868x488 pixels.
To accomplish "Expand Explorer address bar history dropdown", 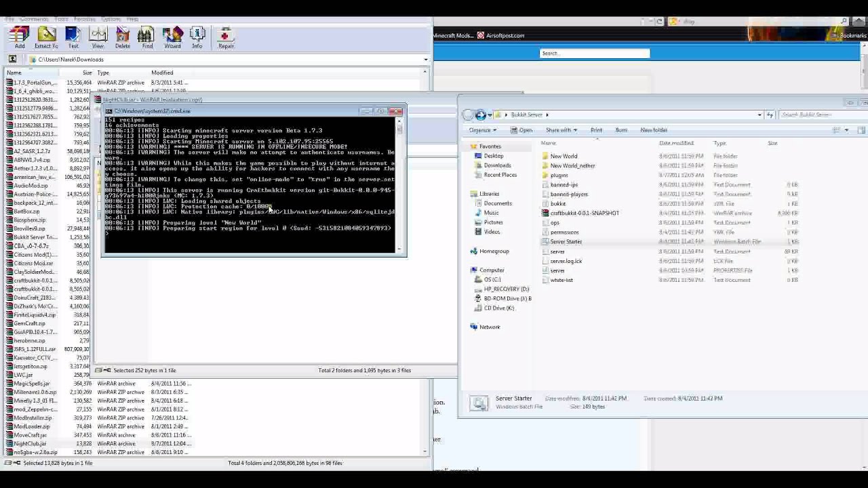I will [x=759, y=115].
